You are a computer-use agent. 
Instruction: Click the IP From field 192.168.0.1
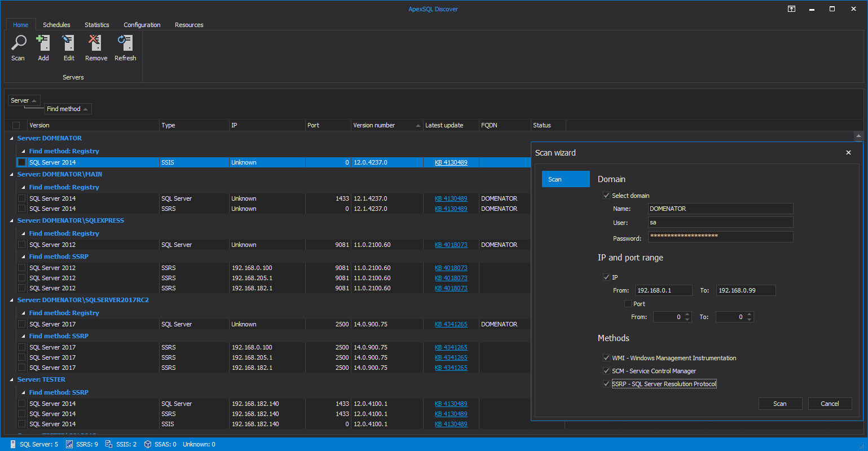(x=664, y=290)
